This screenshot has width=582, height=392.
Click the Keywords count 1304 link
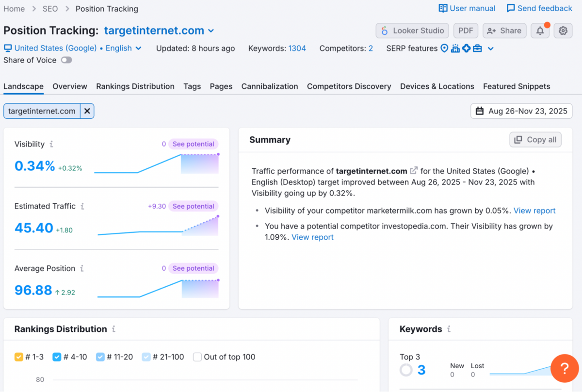[x=297, y=49]
